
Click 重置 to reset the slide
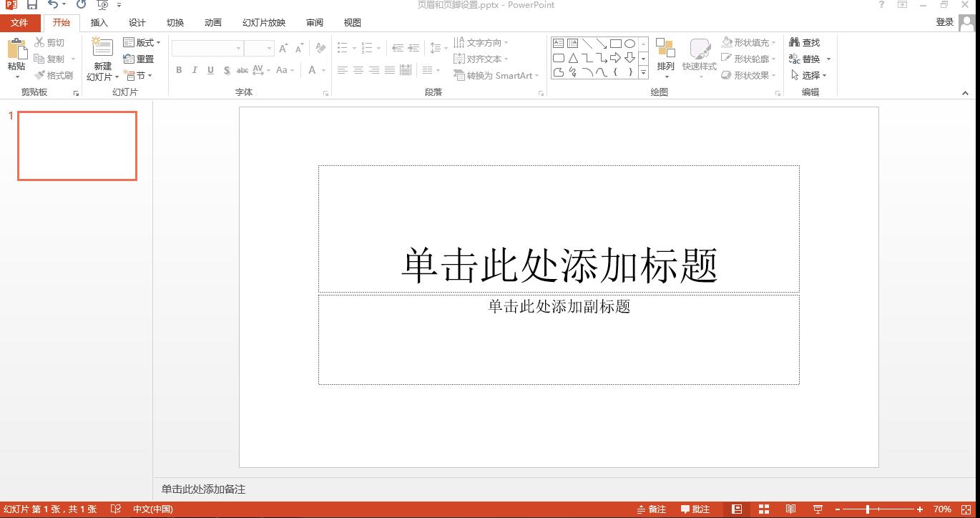tap(139, 59)
